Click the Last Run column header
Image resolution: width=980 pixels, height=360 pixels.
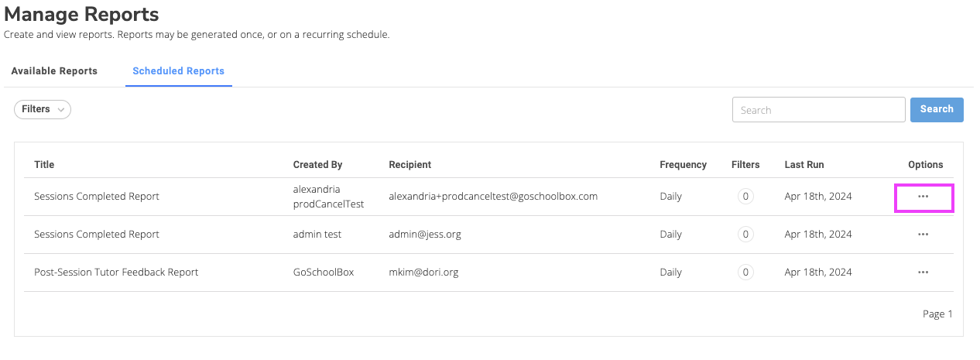[x=804, y=165]
